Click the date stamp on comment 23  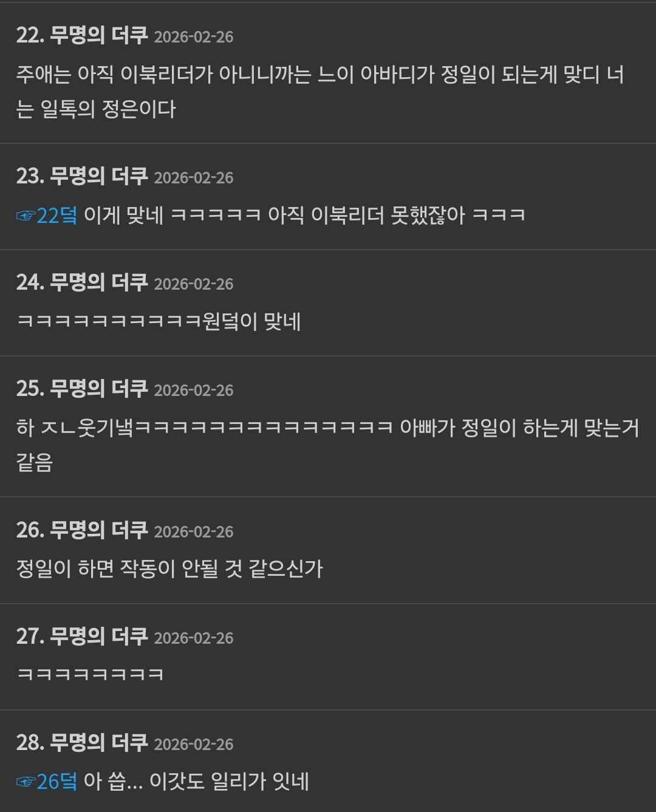[194, 178]
